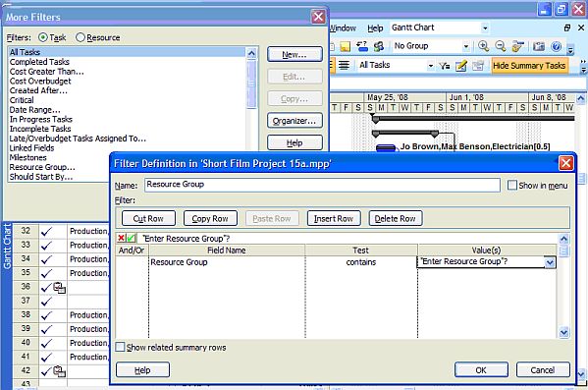Image resolution: width=588 pixels, height=390 pixels.
Task: Click row header 34 in Gantt table
Action: [26, 258]
